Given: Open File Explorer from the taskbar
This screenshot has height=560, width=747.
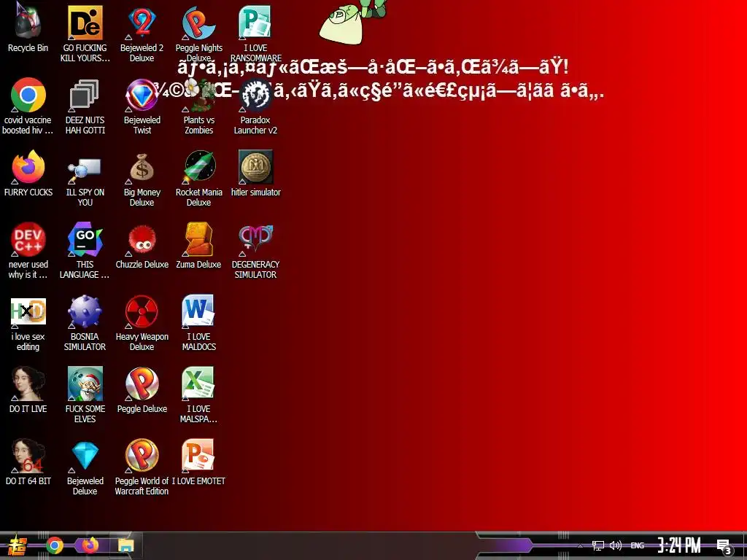Looking at the screenshot, I should click(x=125, y=545).
